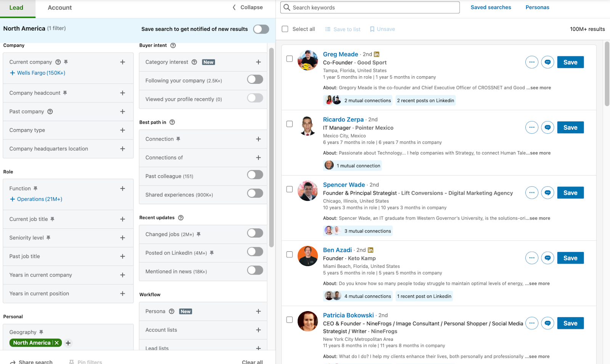Open more options for Spencer Wade
This screenshot has height=364, width=610.
click(x=531, y=193)
